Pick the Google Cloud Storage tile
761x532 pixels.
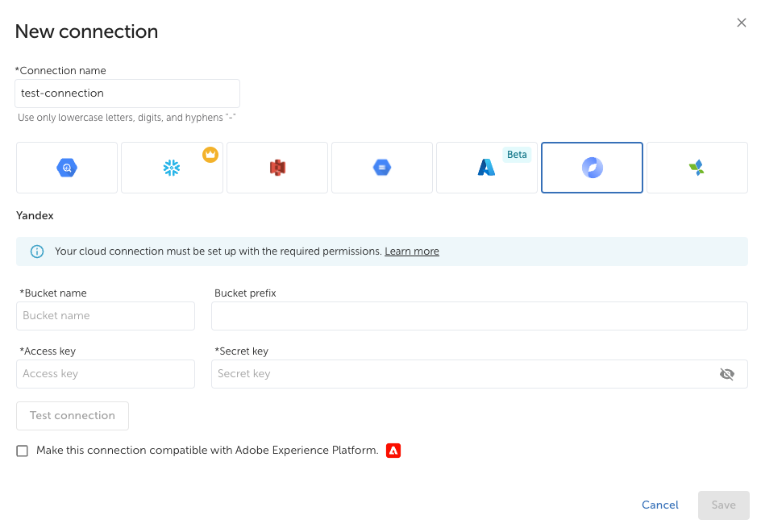tap(382, 168)
